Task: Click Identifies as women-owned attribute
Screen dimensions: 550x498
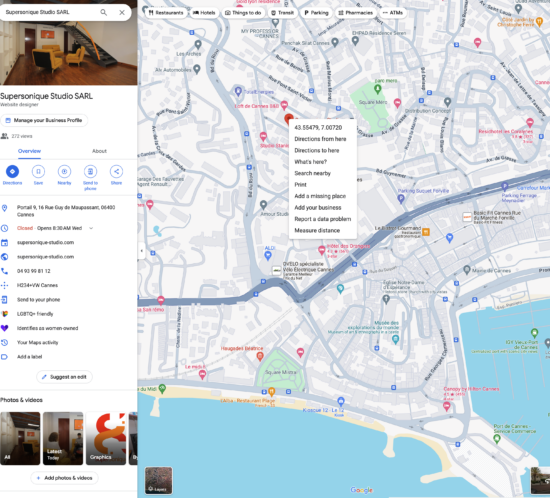Action: 48,329
